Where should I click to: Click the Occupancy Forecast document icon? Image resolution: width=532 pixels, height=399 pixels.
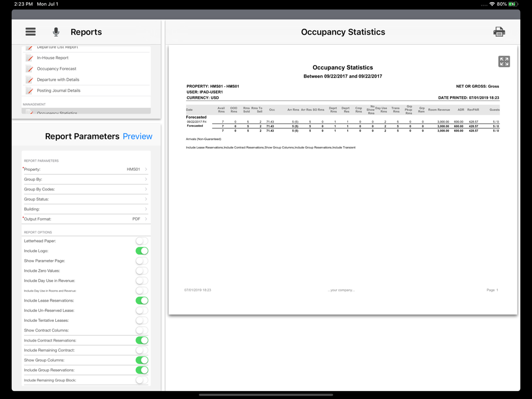(30, 69)
